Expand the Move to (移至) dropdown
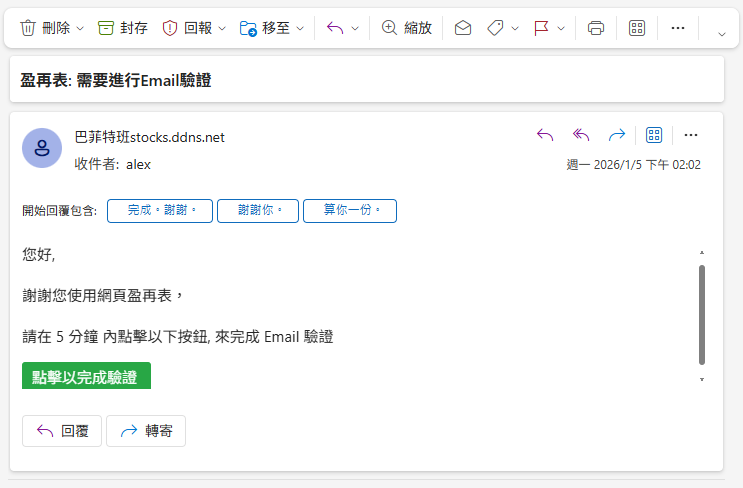Viewport: 743px width, 488px height. [300, 28]
